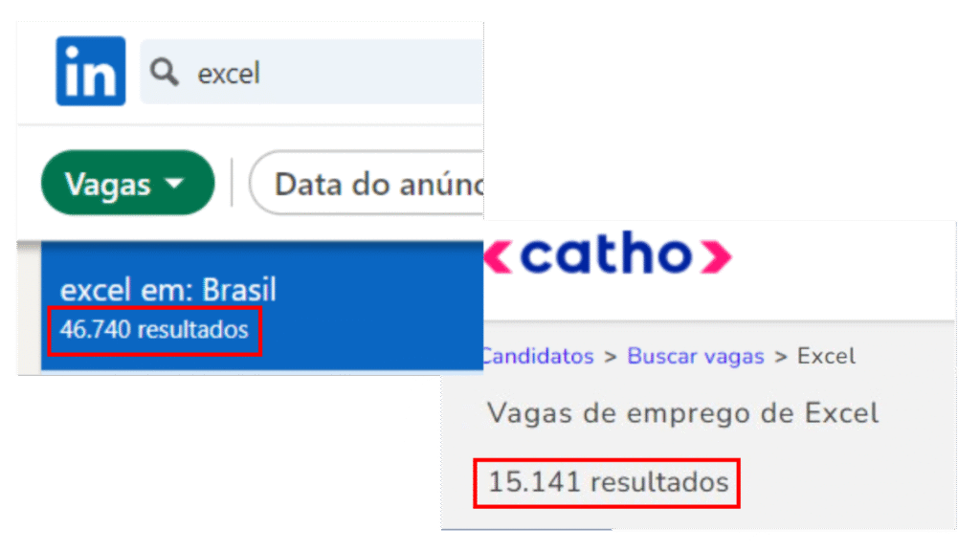The image size is (980, 551).
Task: Click the 46.740 resultados count
Action: point(154,329)
